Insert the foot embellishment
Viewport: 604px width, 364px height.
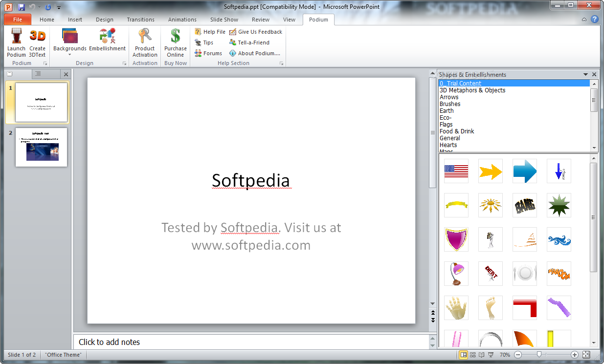click(491, 308)
